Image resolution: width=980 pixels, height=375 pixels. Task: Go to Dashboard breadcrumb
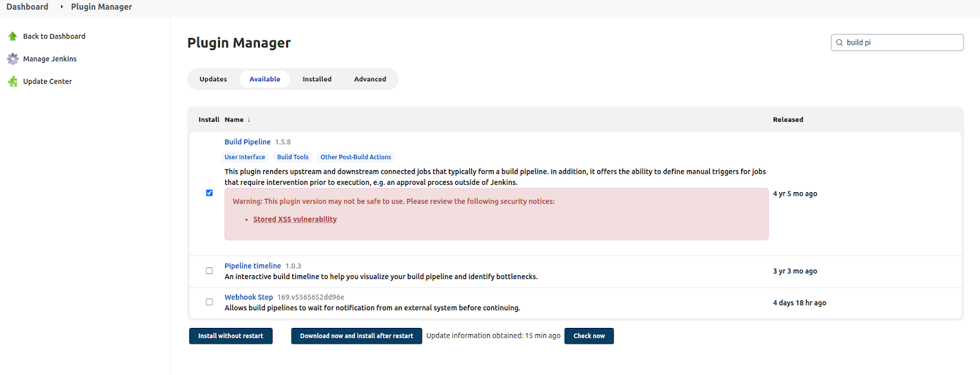pyautogui.click(x=28, y=7)
